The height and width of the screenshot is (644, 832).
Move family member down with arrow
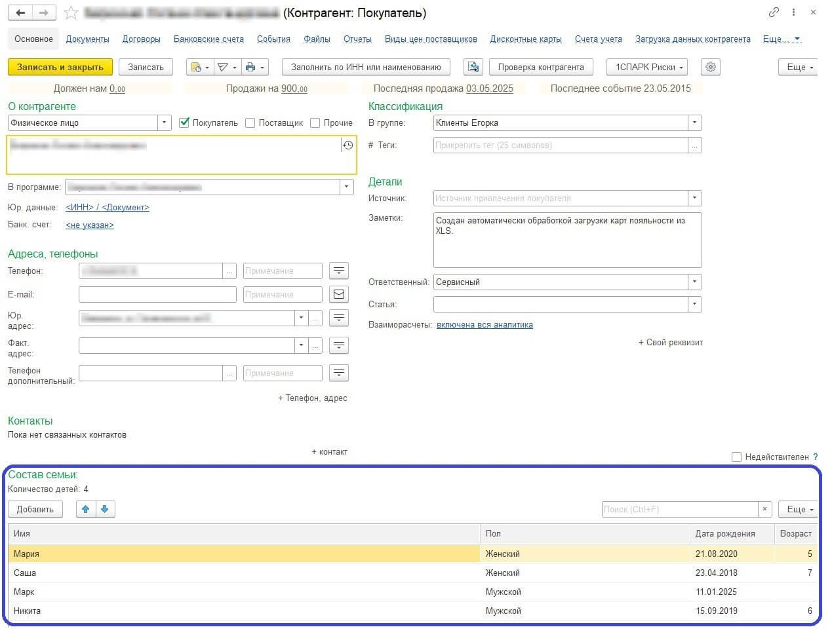tap(105, 509)
